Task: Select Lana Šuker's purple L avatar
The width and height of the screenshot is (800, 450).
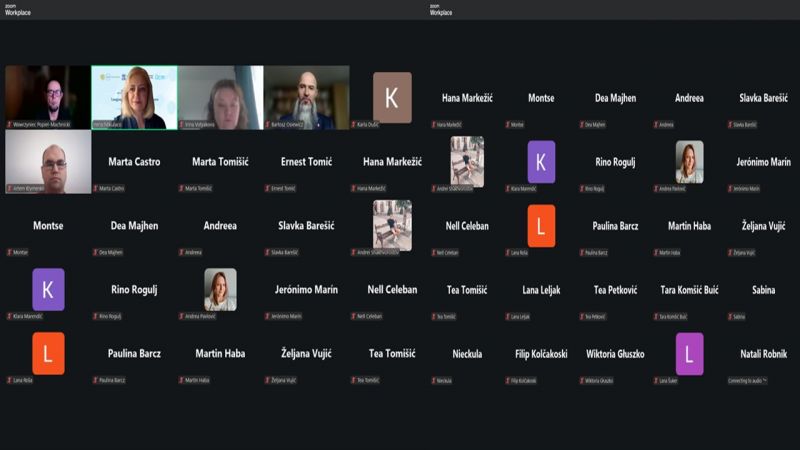Action: (689, 354)
